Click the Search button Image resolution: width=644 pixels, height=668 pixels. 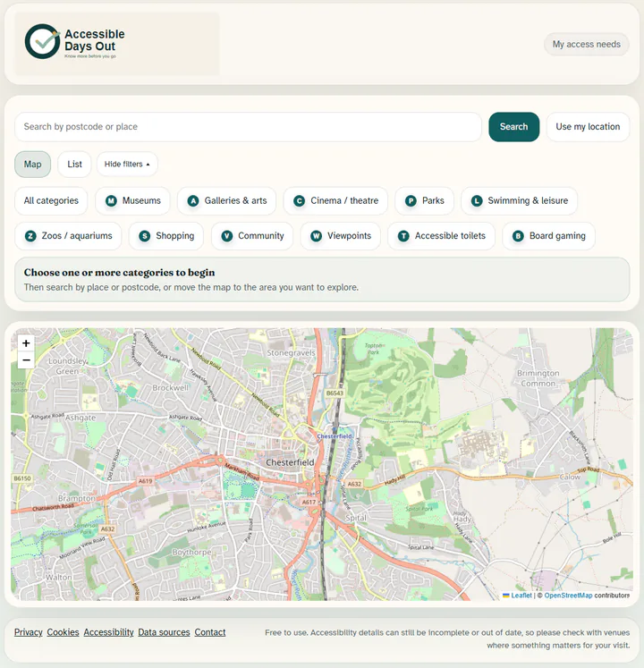513,126
